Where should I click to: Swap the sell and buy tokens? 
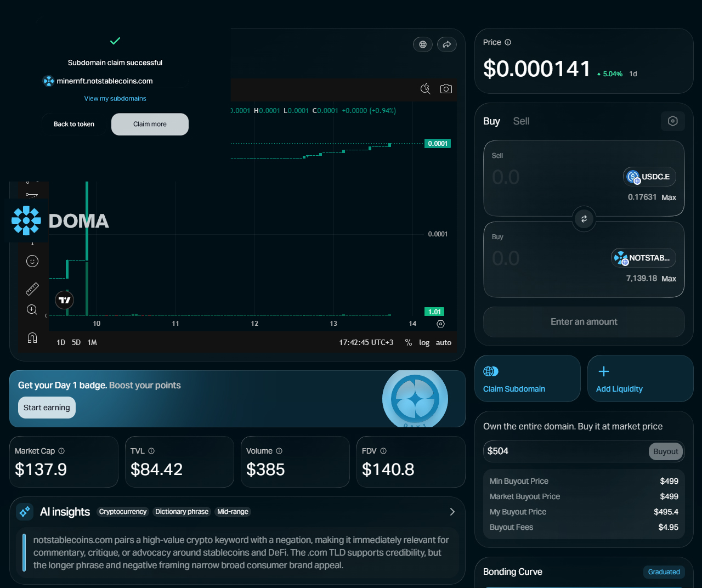pos(584,219)
